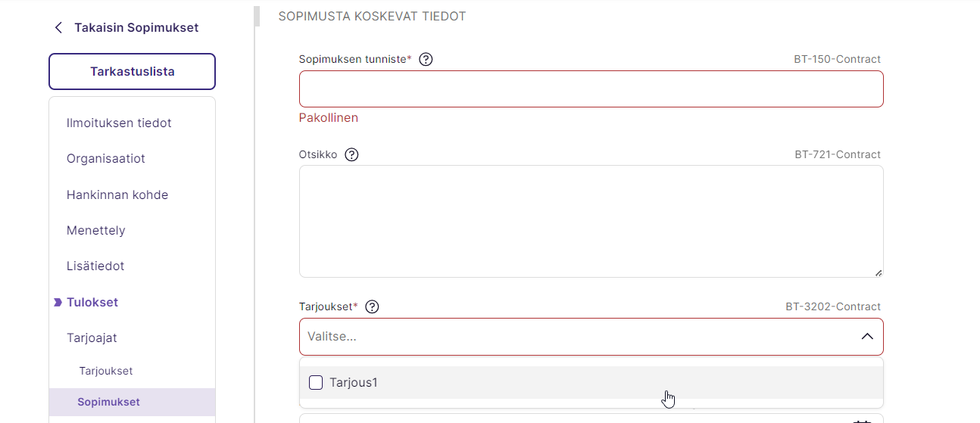Open the Tarkastuslista button
Screen dimensions: 980x423
pyautogui.click(x=132, y=72)
